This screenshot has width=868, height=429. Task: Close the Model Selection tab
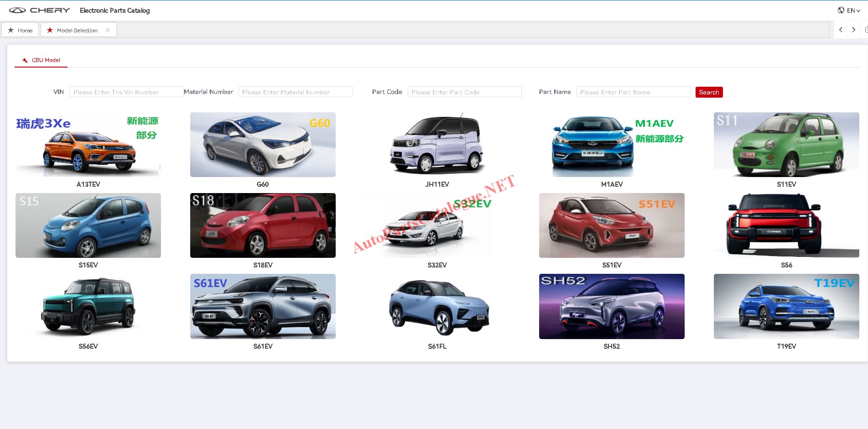[x=108, y=30]
